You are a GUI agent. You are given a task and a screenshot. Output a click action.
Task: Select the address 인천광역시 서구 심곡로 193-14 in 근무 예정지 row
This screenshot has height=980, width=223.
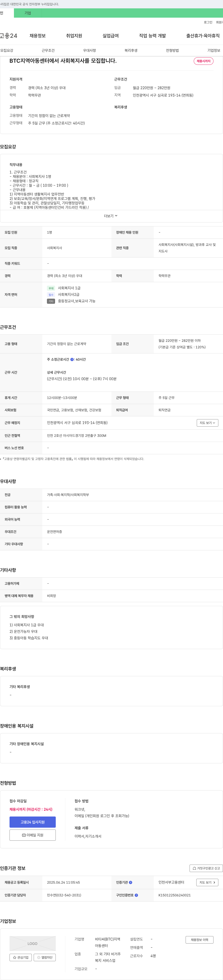click(x=77, y=423)
